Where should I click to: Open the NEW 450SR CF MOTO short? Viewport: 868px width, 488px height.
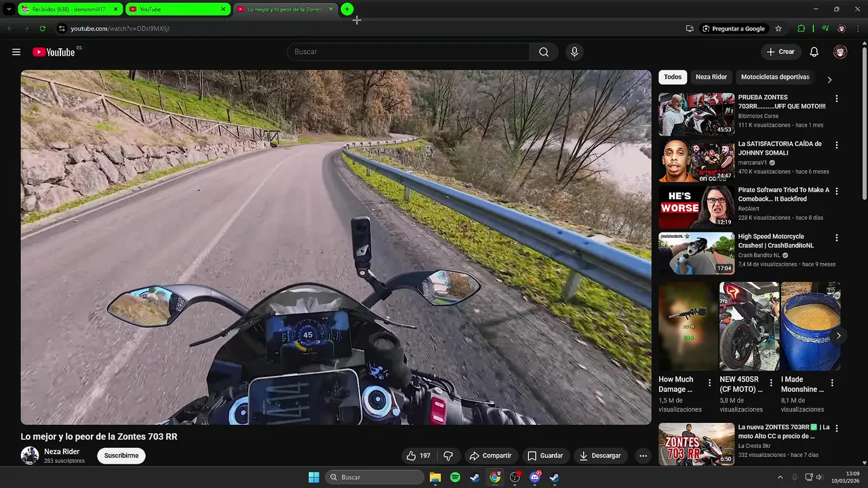(749, 327)
